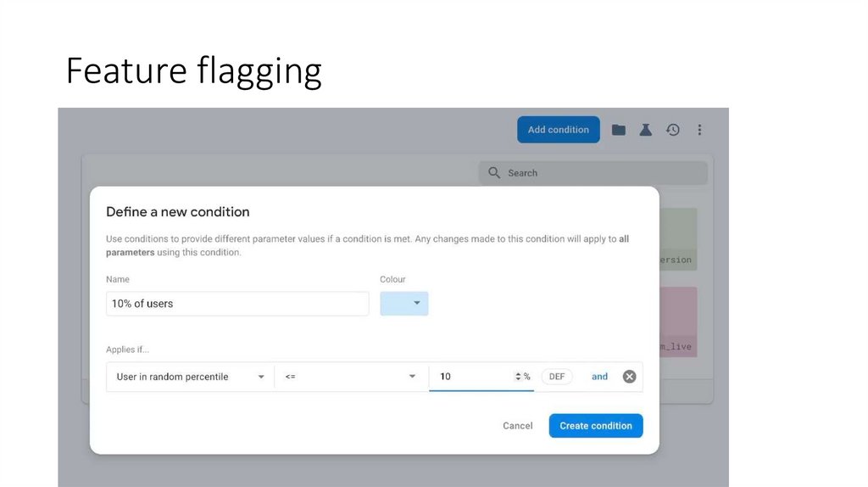This screenshot has width=868, height=487.
Task: Click the magnifier icon in Search
Action: [x=494, y=173]
